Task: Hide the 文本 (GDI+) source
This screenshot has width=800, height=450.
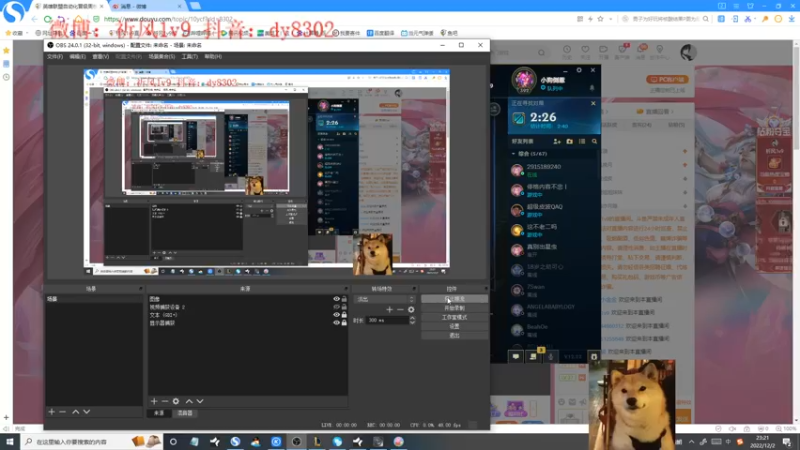Action: point(336,315)
